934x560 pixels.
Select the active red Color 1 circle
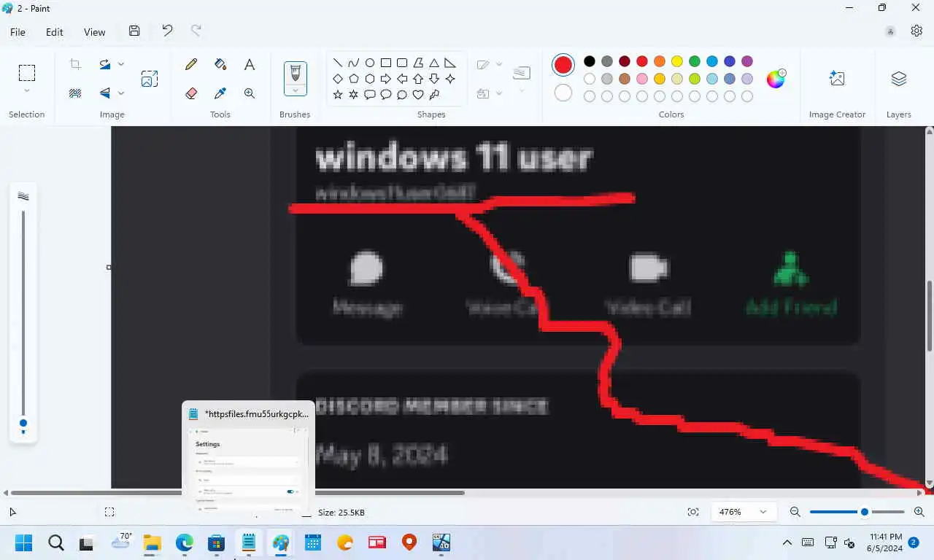(563, 65)
